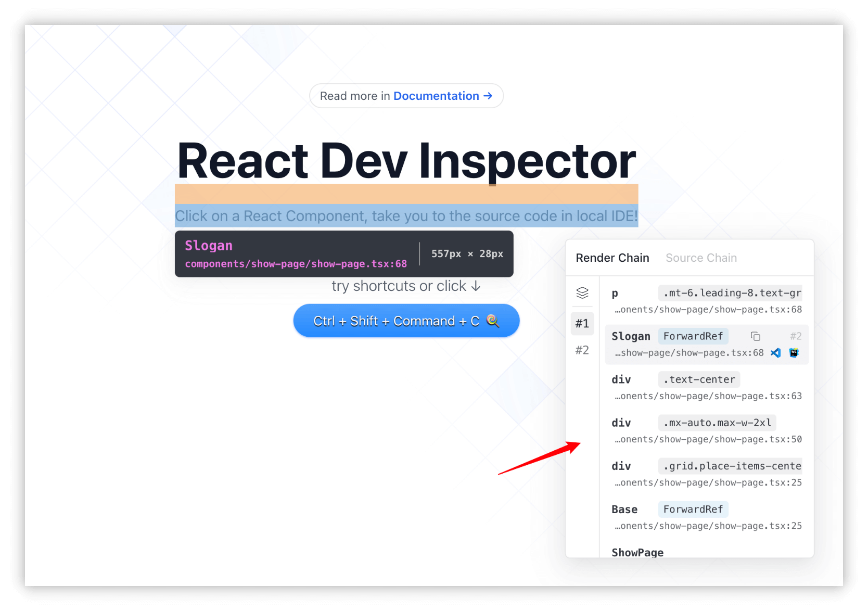Image resolution: width=868 pixels, height=611 pixels.
Task: Open Slogan source in VS Code
Action: [x=776, y=353]
